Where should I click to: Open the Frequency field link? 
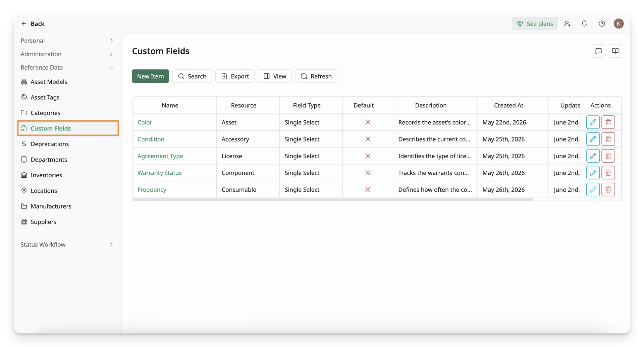152,189
